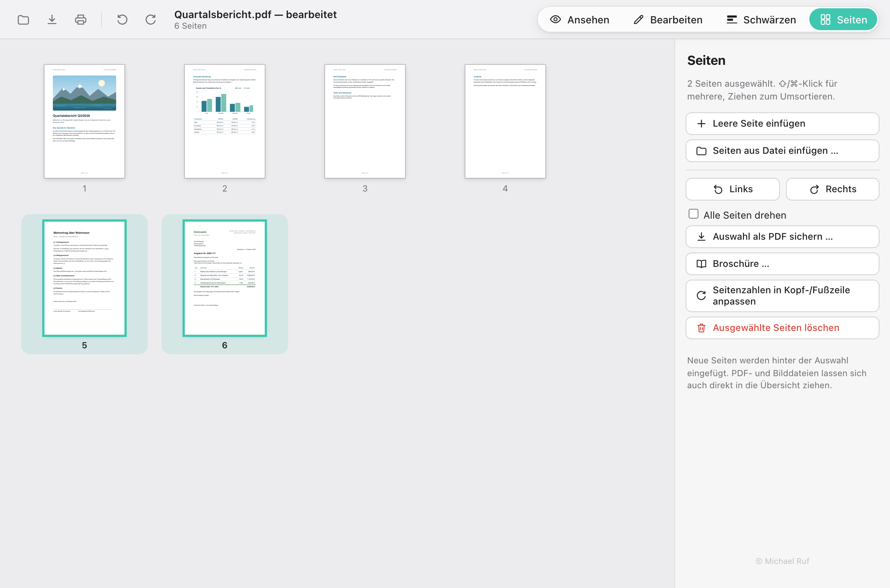Click Auswahl als PDF sichern
The height and width of the screenshot is (588, 890).
[x=782, y=237]
